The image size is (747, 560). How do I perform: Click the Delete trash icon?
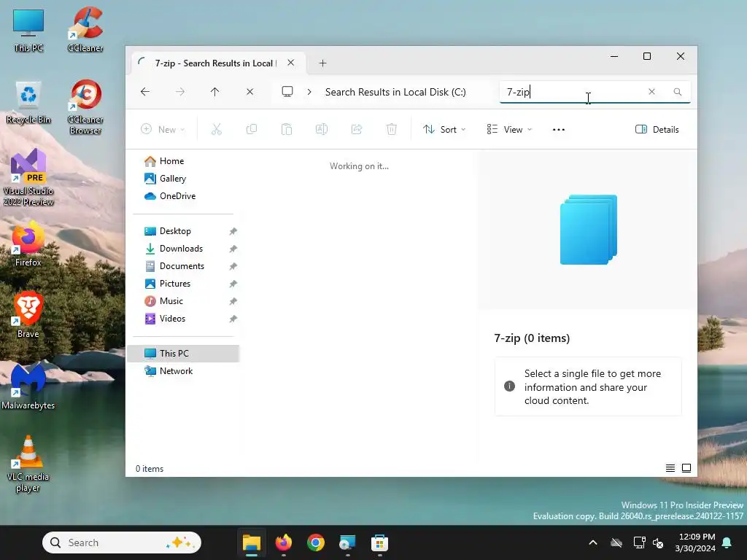pyautogui.click(x=391, y=129)
